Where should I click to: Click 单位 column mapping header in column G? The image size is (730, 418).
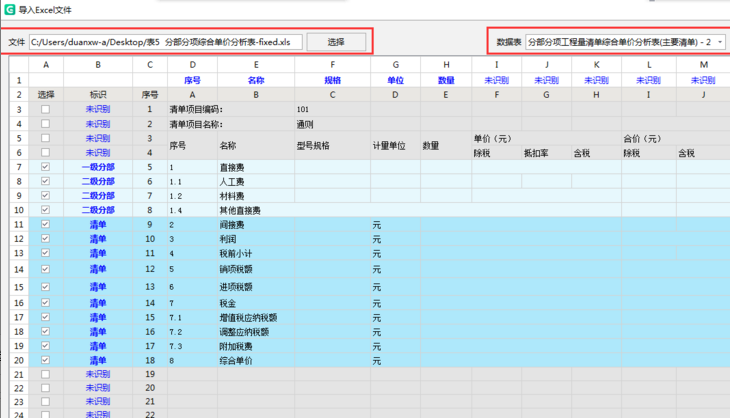(395, 80)
